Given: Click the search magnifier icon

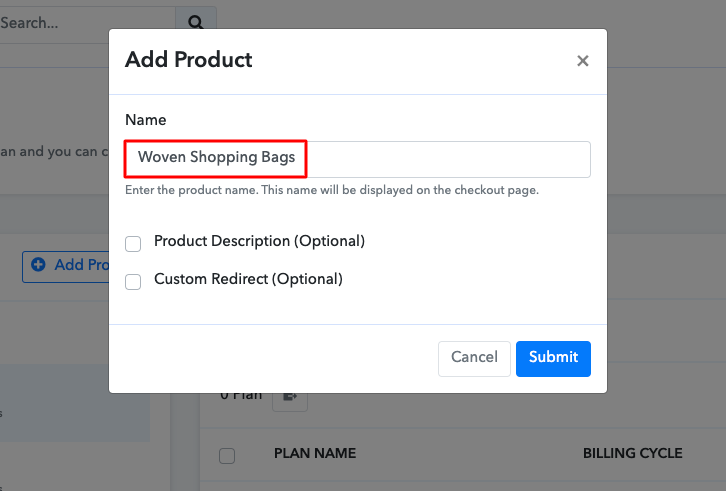Looking at the screenshot, I should pyautogui.click(x=195, y=22).
